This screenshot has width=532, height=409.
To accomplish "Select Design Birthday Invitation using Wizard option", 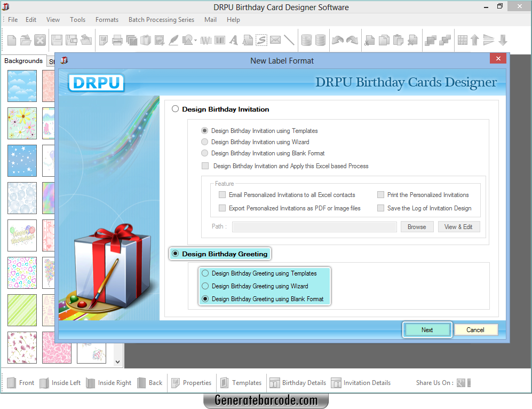I will [x=204, y=142].
